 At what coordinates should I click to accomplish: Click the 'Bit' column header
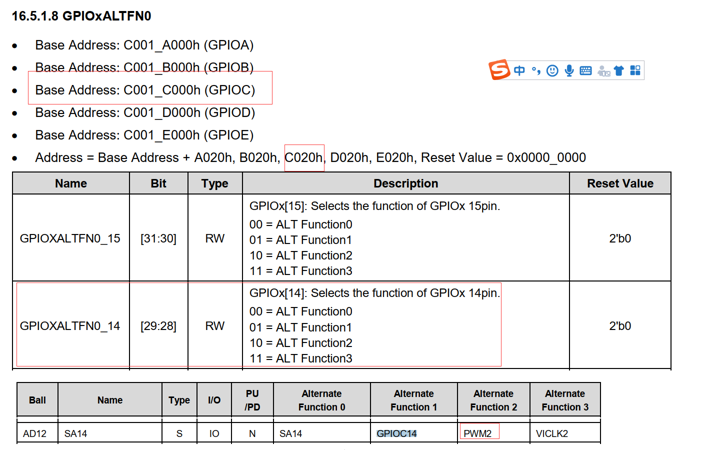tap(158, 183)
